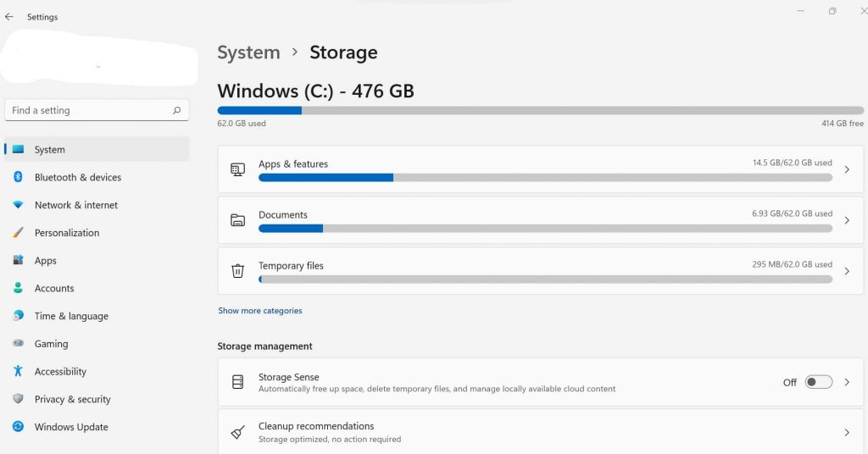Click Show more categories link
Viewport: 868px width, 454px height.
coord(260,311)
